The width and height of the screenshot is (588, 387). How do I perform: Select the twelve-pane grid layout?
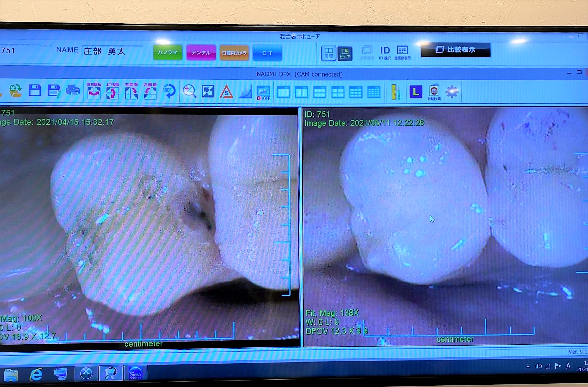coord(374,92)
